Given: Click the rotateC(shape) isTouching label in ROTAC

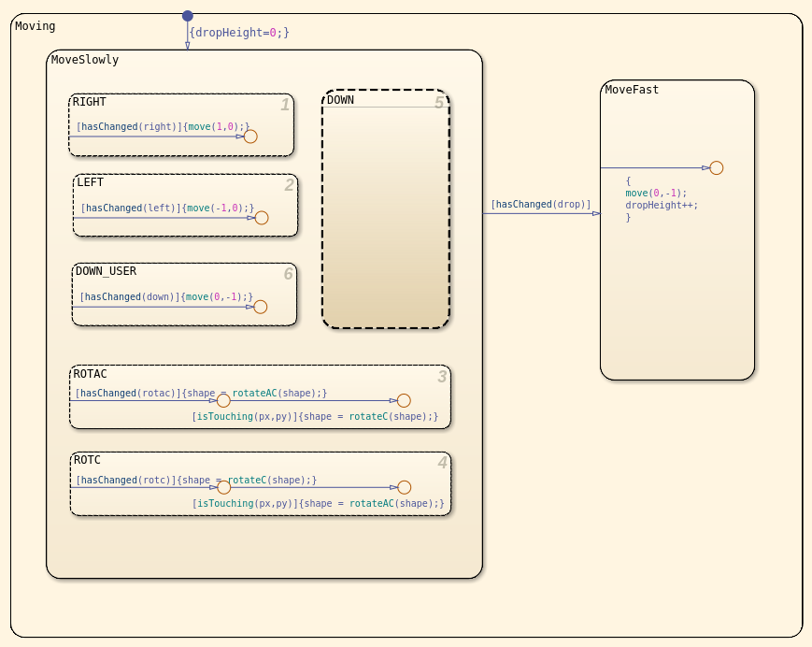Looking at the screenshot, I should tap(315, 416).
